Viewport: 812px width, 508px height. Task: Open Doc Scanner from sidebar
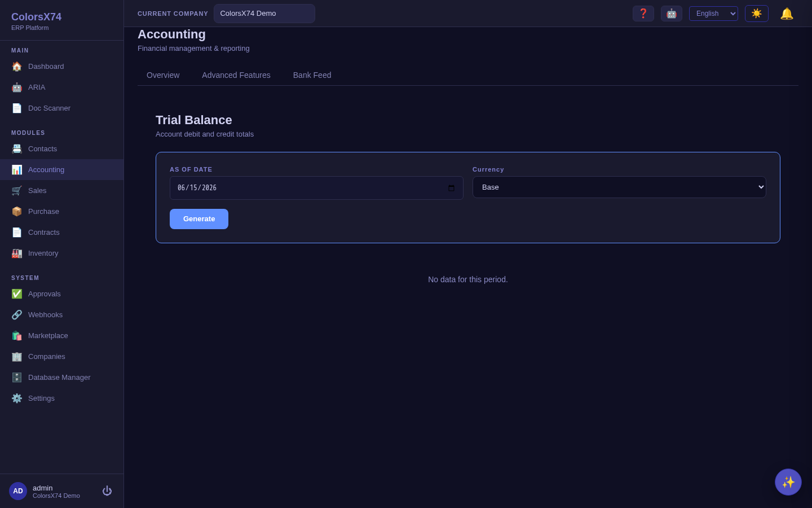61,108
